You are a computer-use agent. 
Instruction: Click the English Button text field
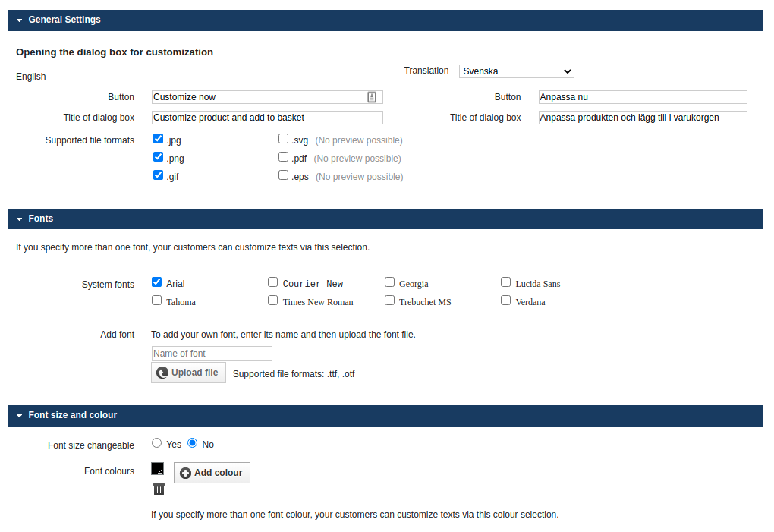coord(267,97)
